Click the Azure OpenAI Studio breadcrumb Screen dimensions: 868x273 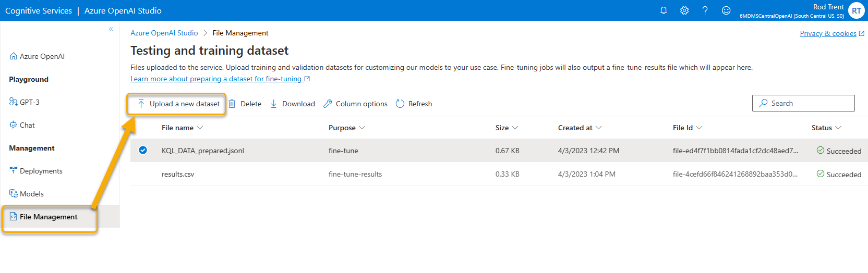tap(164, 33)
